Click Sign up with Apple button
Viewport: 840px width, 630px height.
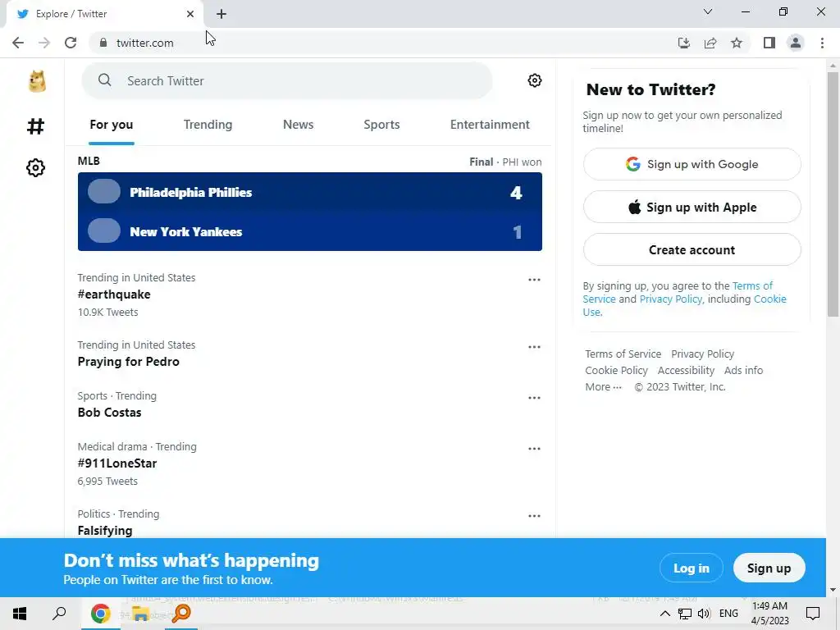point(692,207)
